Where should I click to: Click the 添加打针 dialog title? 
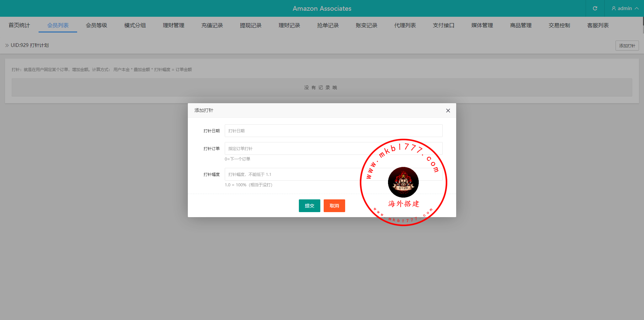click(204, 110)
